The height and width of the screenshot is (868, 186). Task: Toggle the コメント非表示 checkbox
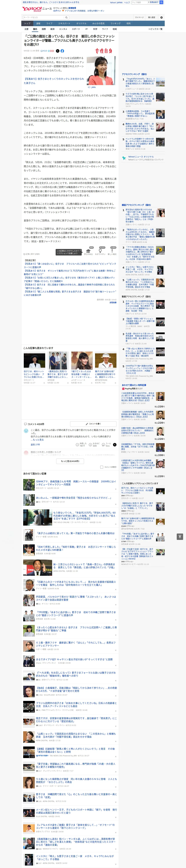(102, 467)
